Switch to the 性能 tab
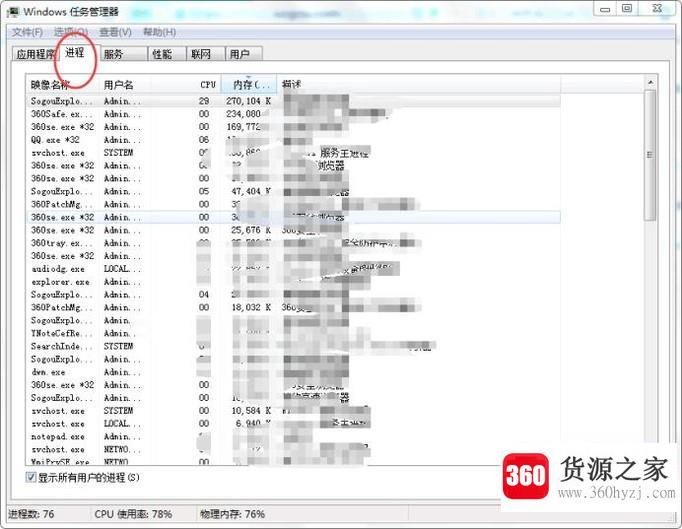 click(167, 54)
